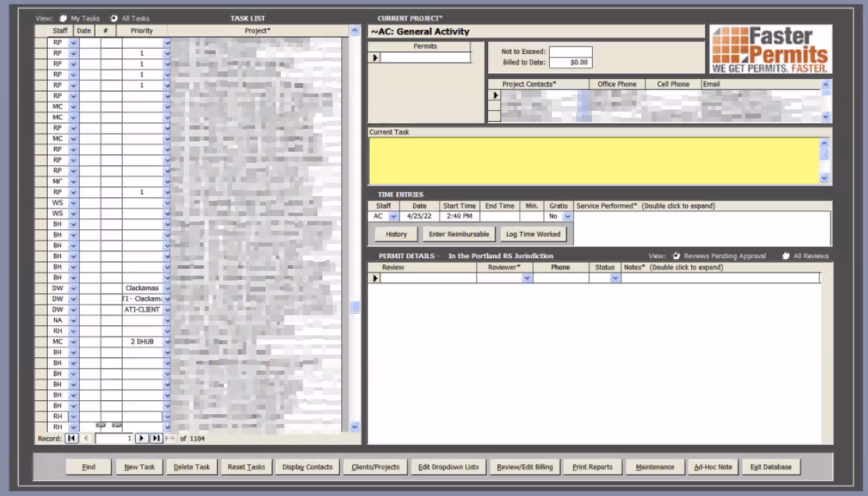Select the All Tasks view radio button
This screenshot has width=868, height=496.
click(113, 19)
